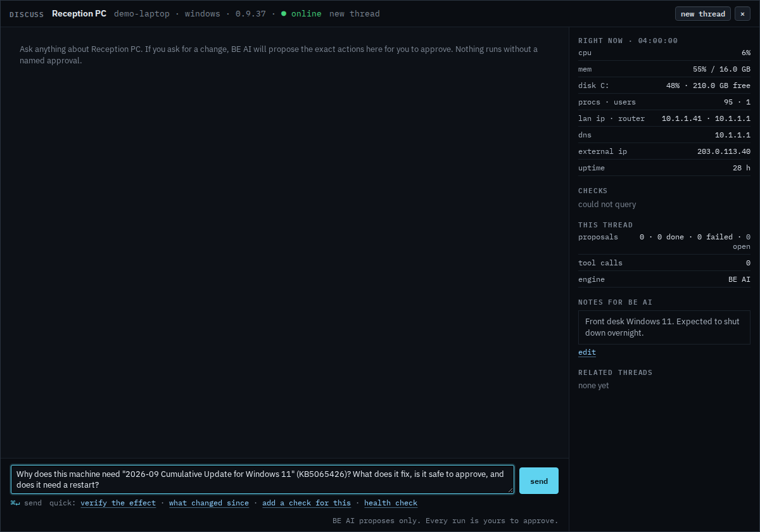Click the 'new thread' text beside online
Image resolution: width=760 pixels, height=532 pixels.
355,13
